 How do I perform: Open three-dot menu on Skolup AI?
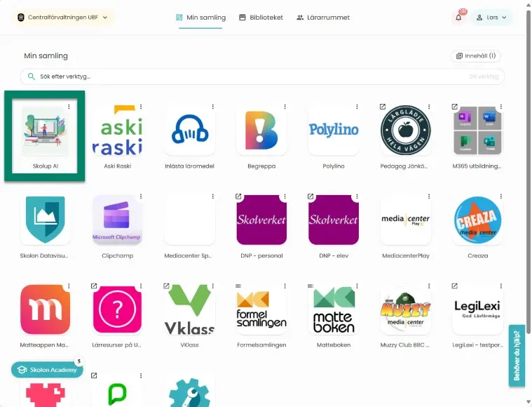coord(69,107)
